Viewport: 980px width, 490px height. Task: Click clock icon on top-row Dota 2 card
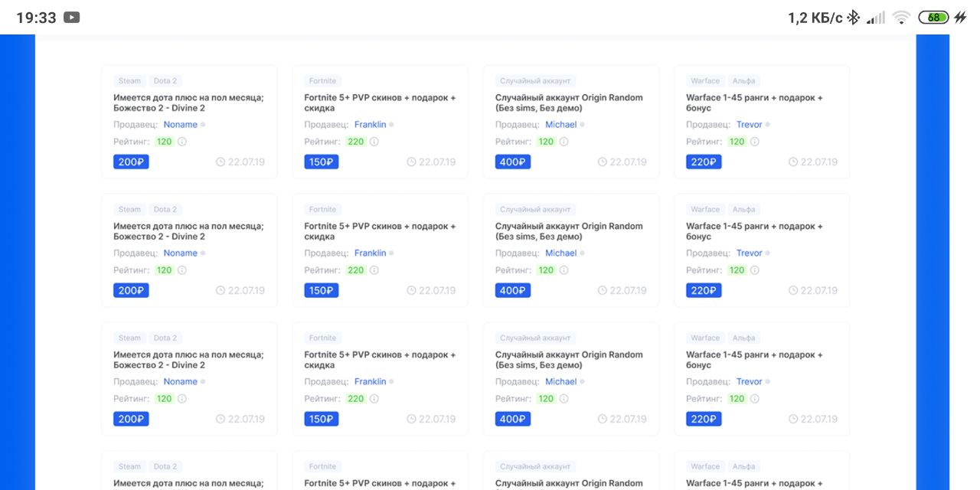(220, 162)
